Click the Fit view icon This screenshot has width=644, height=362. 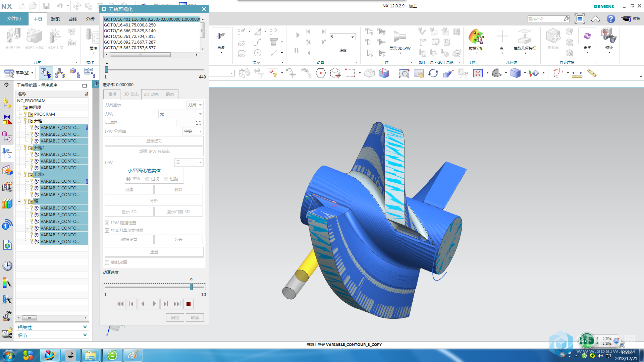coord(478,73)
